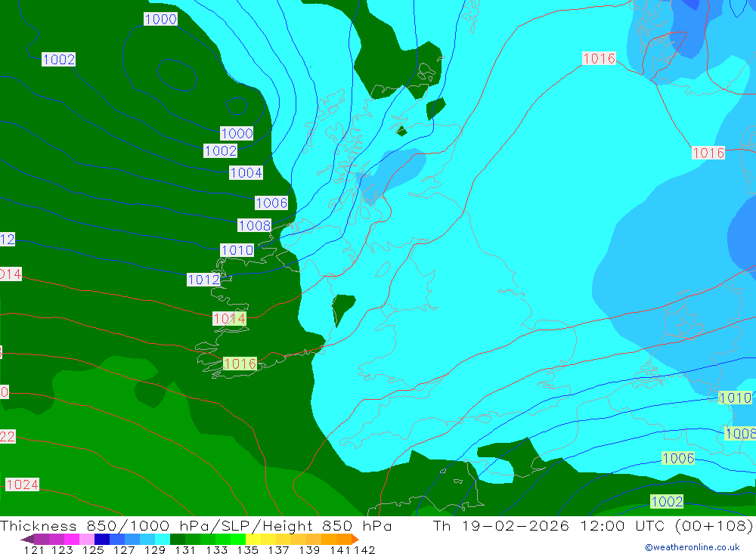756x554 pixels.
Task: Click the 1016 label on yellow-green background
Action: pos(240,364)
